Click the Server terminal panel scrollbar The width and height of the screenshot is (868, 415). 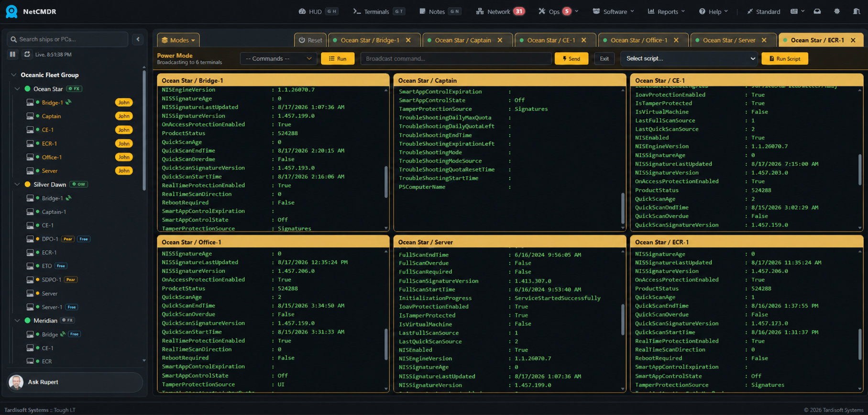tap(623, 320)
